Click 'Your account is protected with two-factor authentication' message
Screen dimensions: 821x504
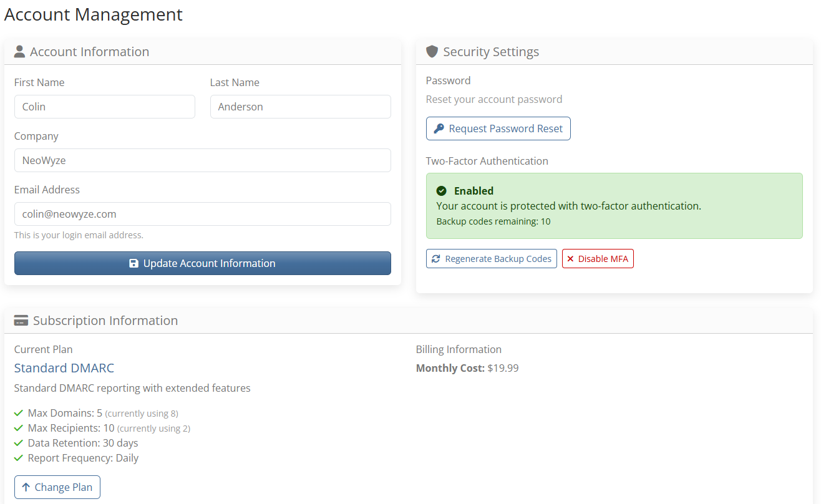tap(569, 206)
